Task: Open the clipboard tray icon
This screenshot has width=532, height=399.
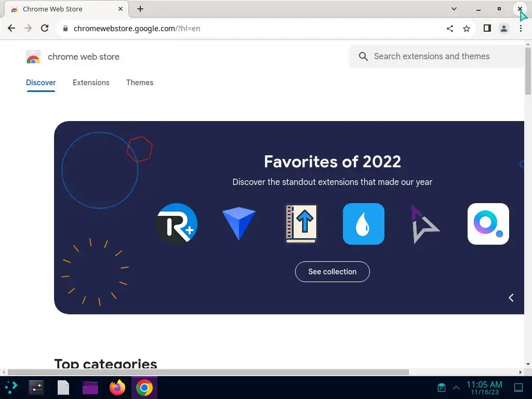Action: [442, 388]
